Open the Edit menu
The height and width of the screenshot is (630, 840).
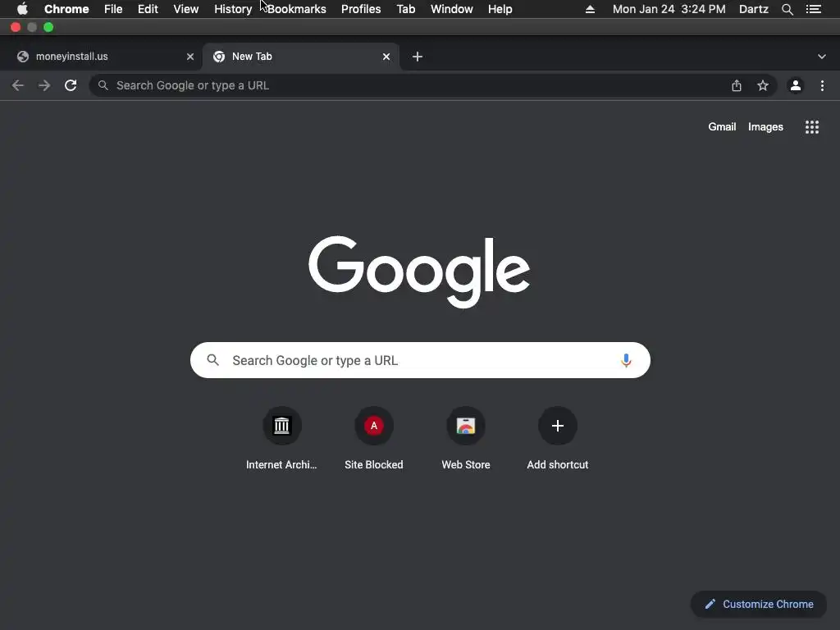point(148,9)
